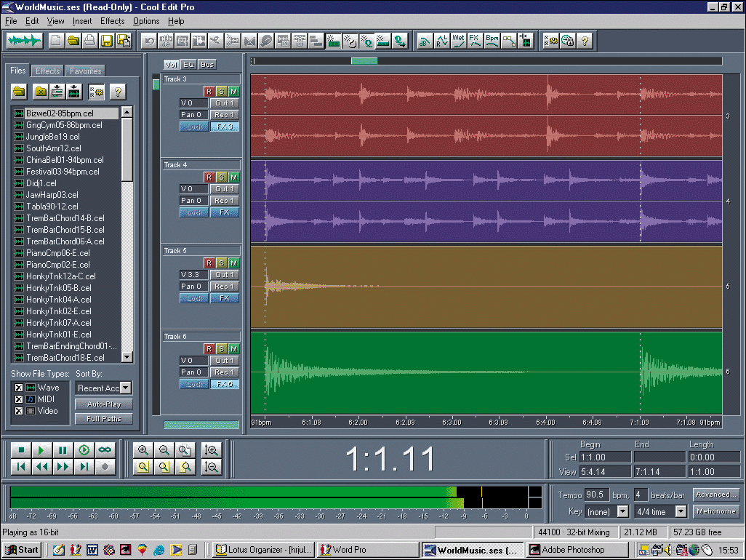Open file icon in the Files panel
746x560 pixels.
tap(19, 92)
